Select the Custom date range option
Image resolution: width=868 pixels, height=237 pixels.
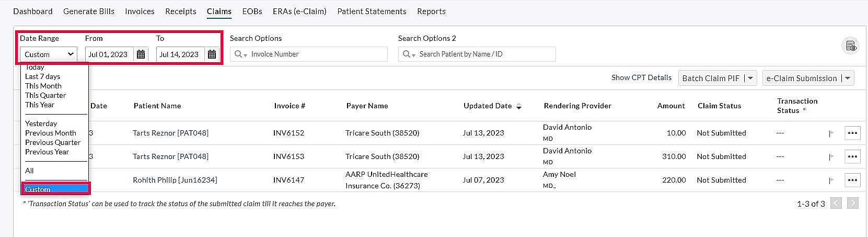click(x=55, y=189)
